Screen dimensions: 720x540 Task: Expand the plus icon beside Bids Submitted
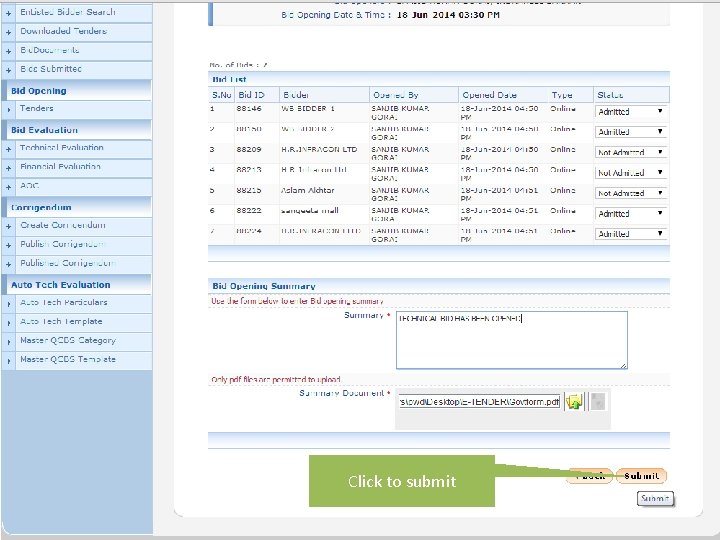tap(8, 70)
